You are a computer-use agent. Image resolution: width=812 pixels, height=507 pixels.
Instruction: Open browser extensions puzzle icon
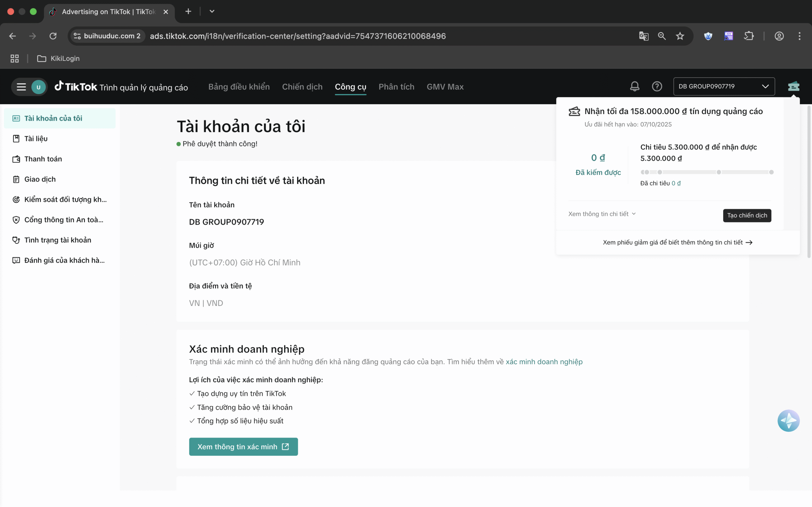(x=749, y=36)
